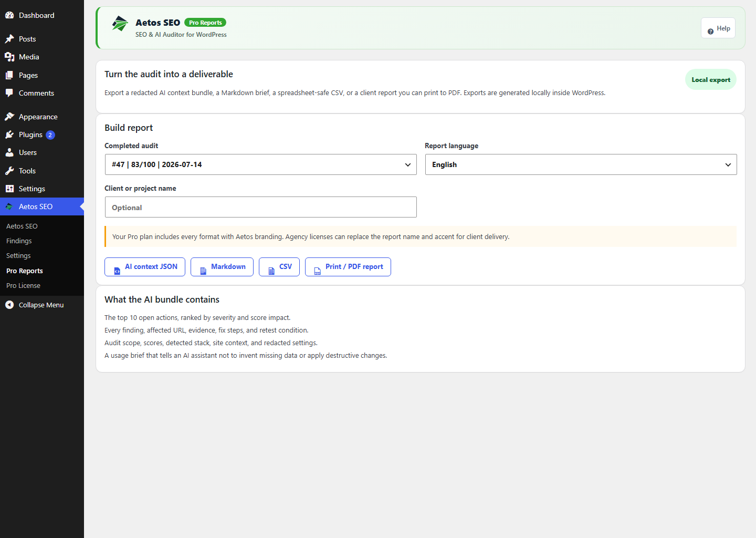
Task: Click 'Turn the audit into a deliverable' heading
Action: [x=169, y=74]
